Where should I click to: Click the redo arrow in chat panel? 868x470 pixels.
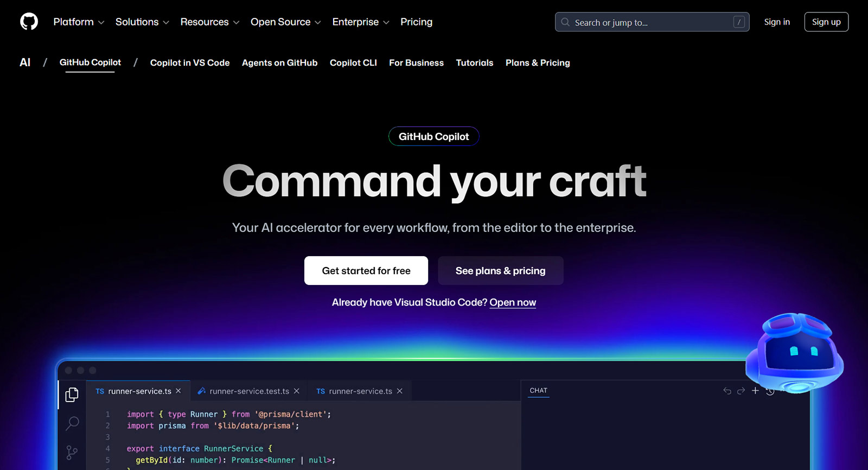click(x=741, y=391)
